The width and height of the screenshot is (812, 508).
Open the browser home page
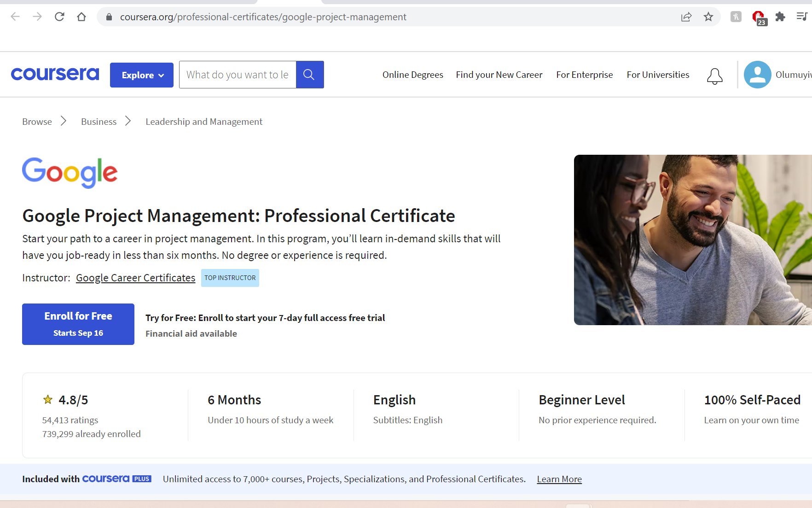[x=81, y=17]
